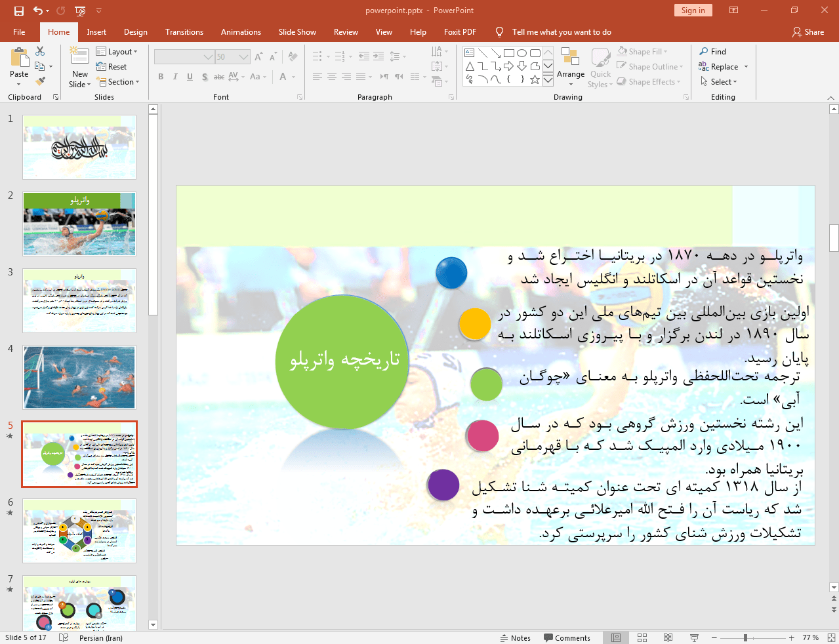Toggle Italic text formatting

pos(175,77)
